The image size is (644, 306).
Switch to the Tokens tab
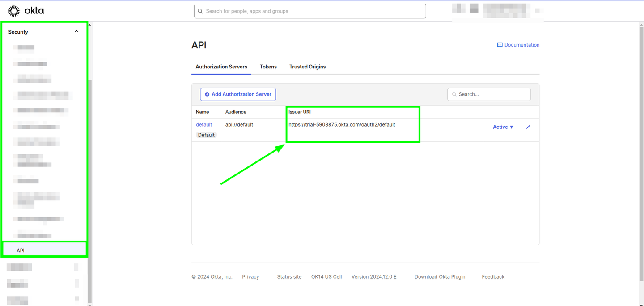(268, 66)
